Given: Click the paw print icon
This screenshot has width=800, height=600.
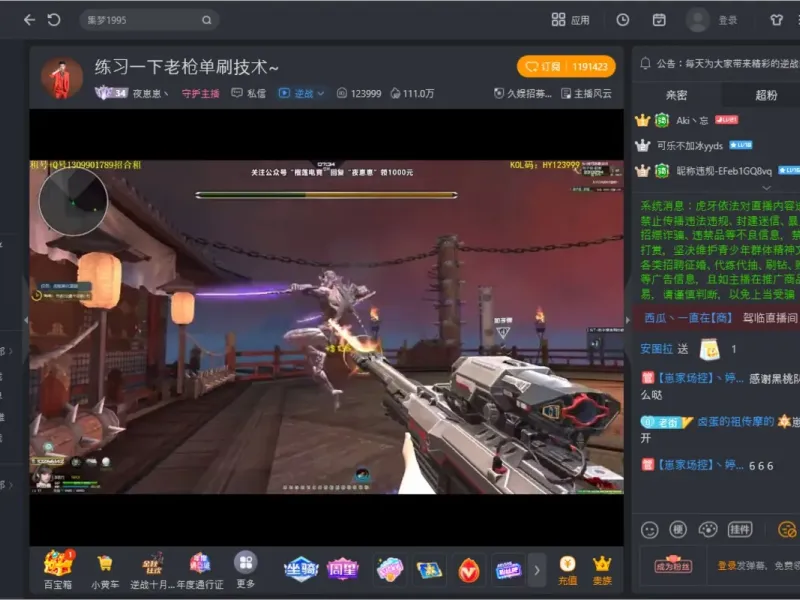Looking at the screenshot, I should pos(708,530).
